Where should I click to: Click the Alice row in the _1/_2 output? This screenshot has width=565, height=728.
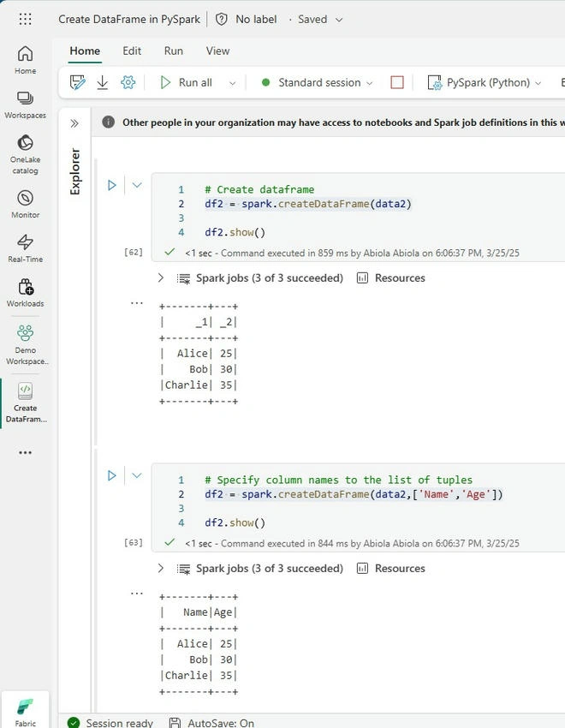tap(199, 354)
